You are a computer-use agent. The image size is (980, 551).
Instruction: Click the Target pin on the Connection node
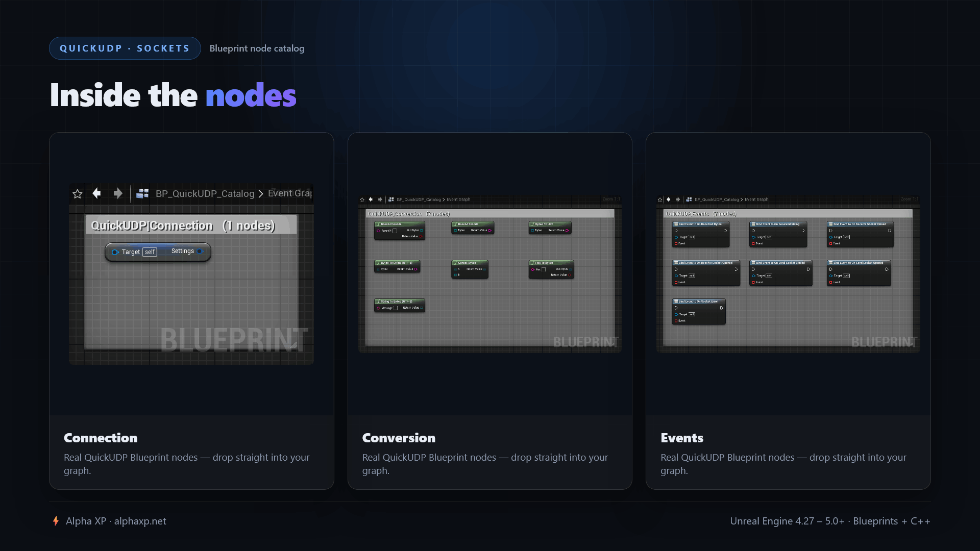[115, 252]
